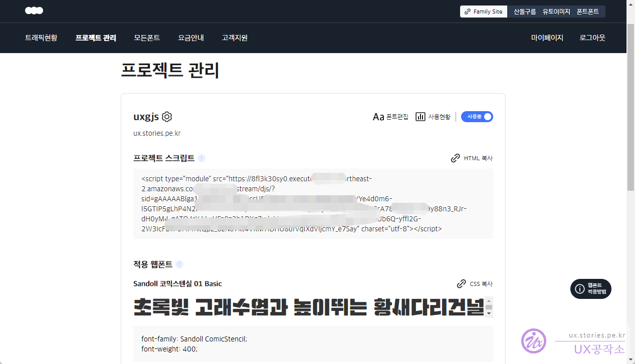Click the font-weight: 400 line

coord(170,348)
